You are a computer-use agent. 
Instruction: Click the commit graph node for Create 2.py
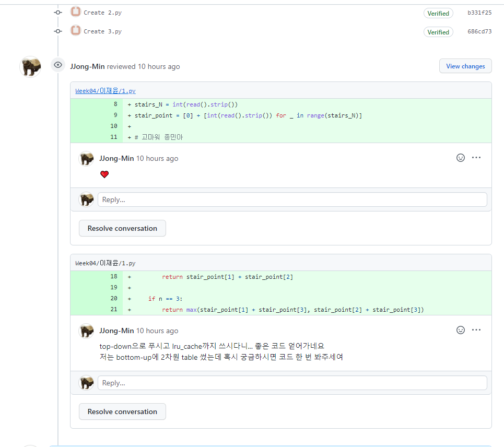pyautogui.click(x=57, y=12)
